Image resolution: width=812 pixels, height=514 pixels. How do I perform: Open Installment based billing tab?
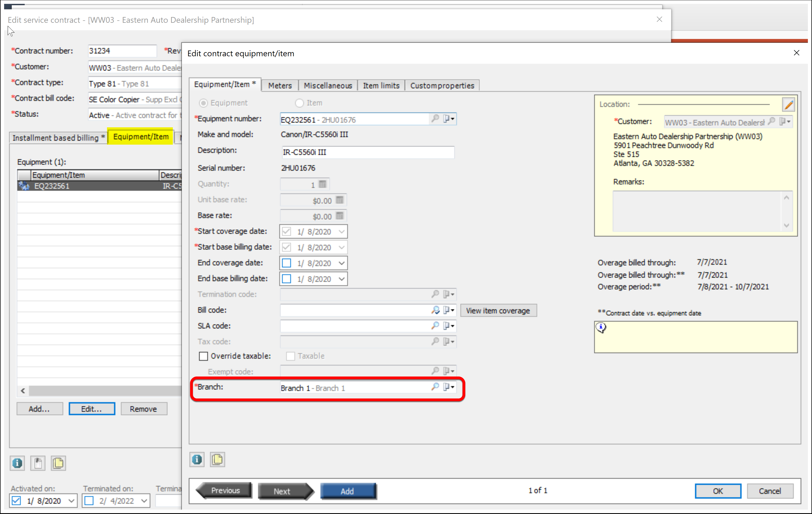point(59,137)
